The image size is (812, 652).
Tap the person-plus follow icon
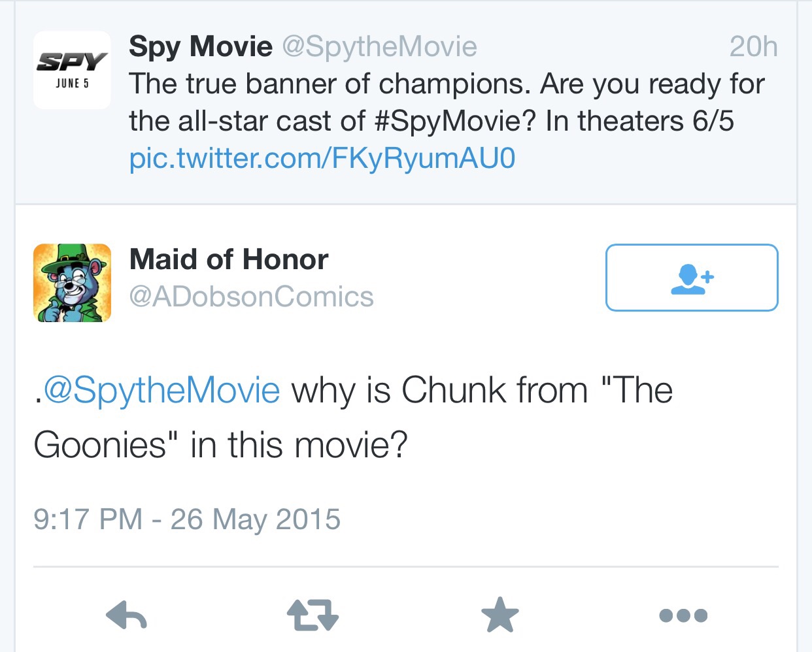[692, 279]
